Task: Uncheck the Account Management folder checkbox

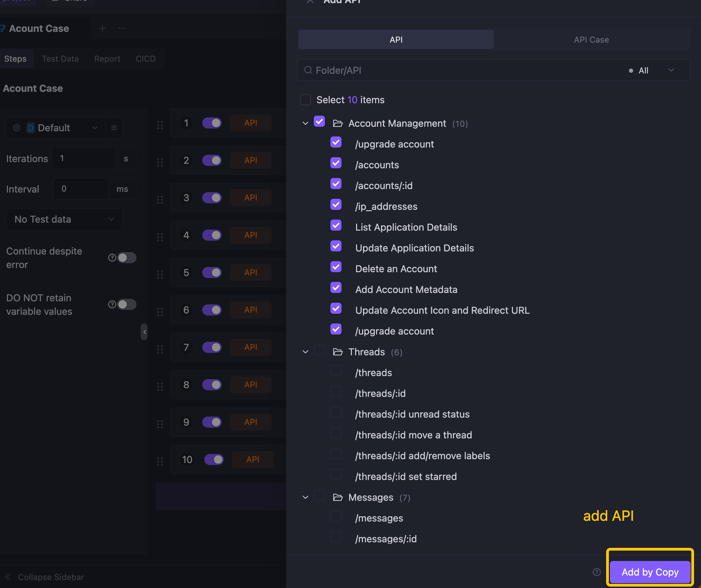Action: pos(319,123)
